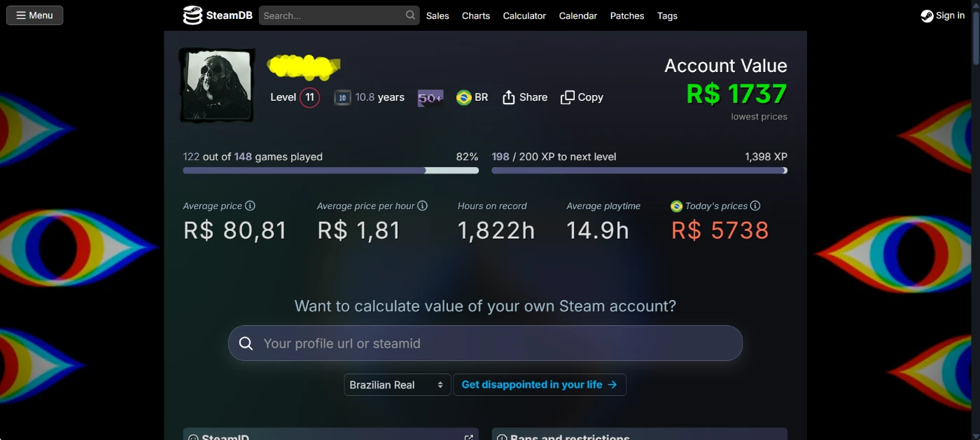Click the 10 years of service badge

[342, 98]
